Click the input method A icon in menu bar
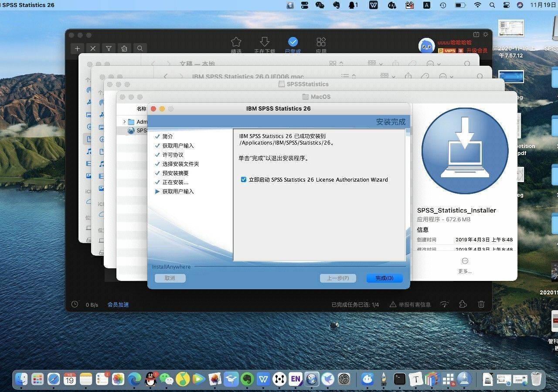Viewport: 558px width, 392px height. [x=426, y=5]
